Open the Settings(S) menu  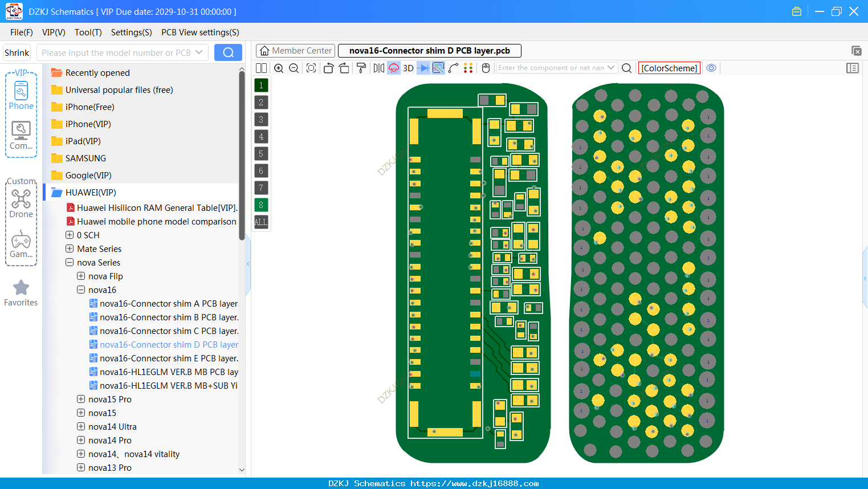132,32
